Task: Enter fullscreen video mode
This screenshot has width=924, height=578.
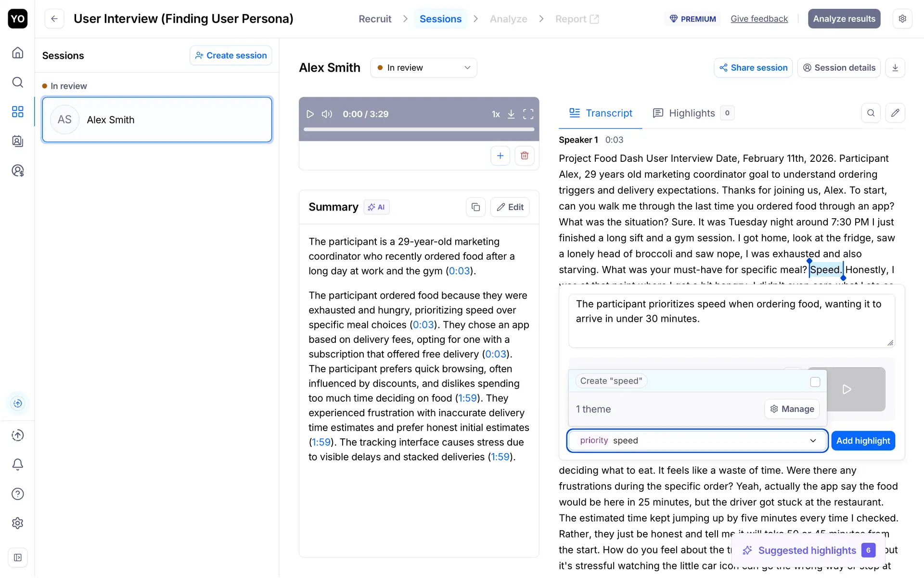Action: [x=528, y=114]
